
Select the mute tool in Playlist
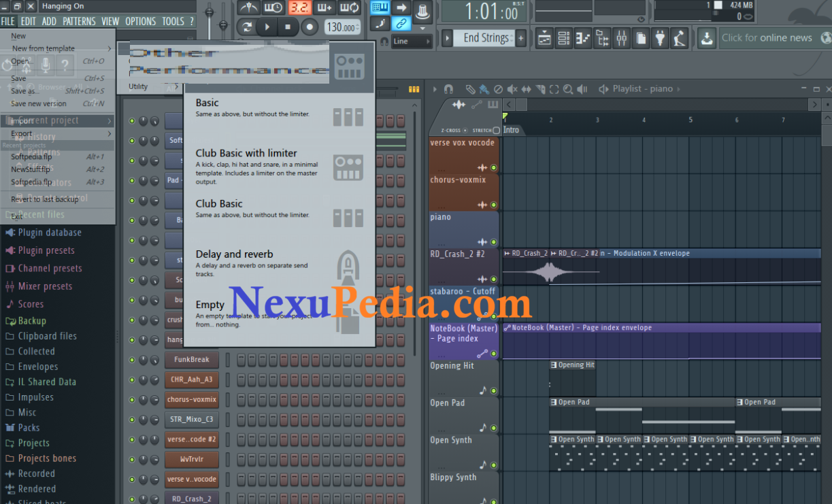tap(512, 89)
